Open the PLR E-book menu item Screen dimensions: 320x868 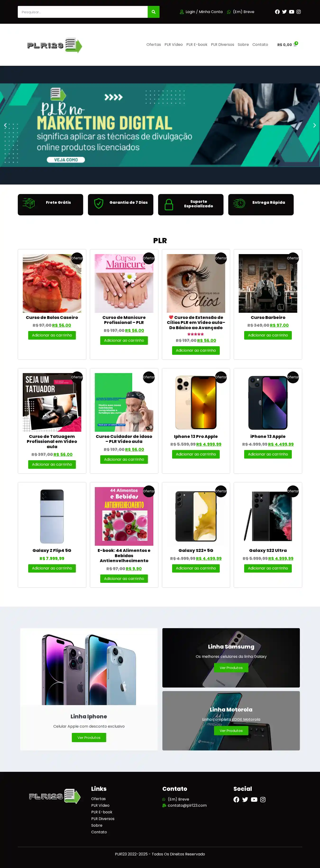click(197, 44)
